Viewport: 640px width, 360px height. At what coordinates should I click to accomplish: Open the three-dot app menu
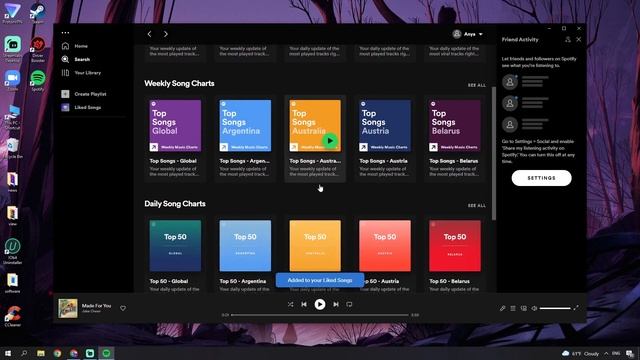coord(65,33)
